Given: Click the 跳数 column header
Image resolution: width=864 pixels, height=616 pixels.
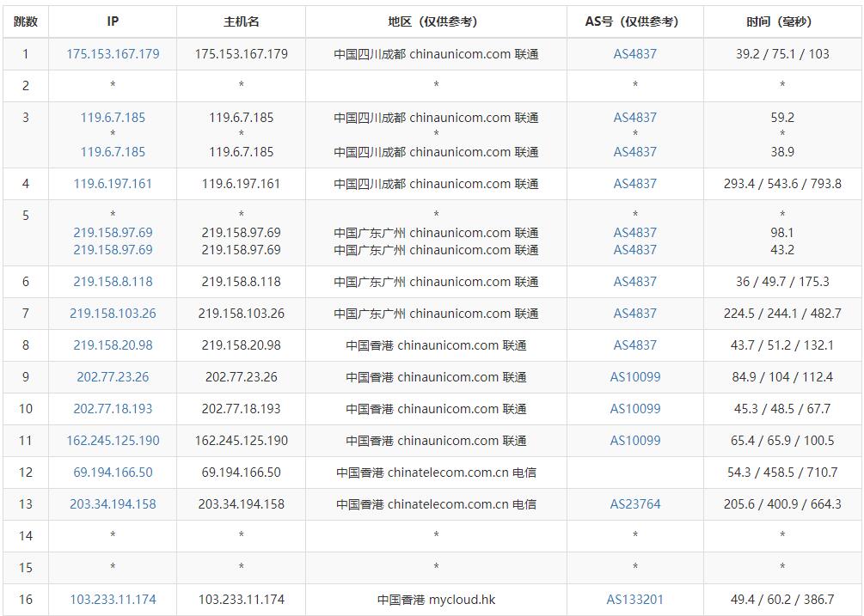Looking at the screenshot, I should [x=25, y=21].
